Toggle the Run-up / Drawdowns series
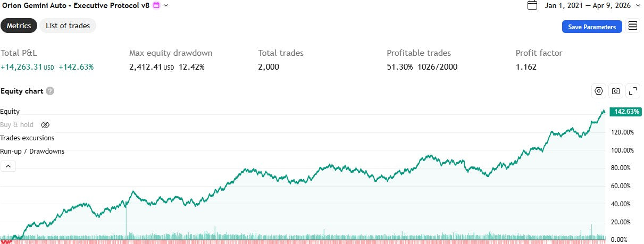 click(x=32, y=152)
